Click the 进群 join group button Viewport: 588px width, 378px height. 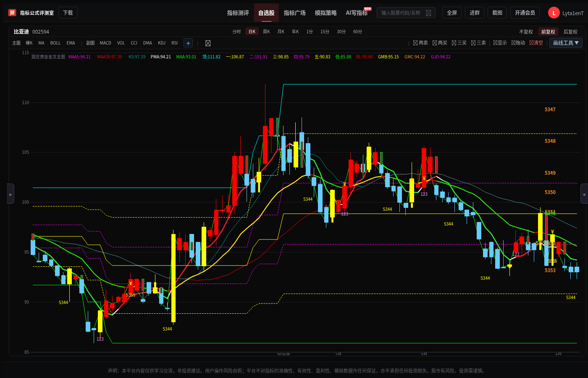click(x=475, y=13)
